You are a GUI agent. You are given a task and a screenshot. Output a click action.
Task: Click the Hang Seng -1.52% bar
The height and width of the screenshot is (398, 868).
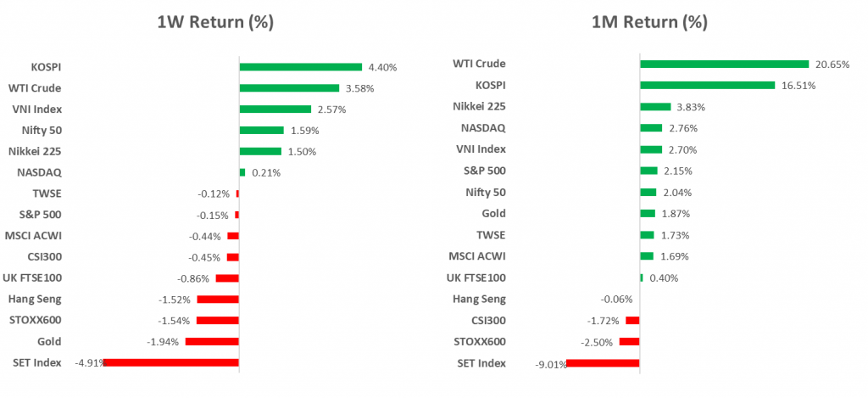point(218,300)
